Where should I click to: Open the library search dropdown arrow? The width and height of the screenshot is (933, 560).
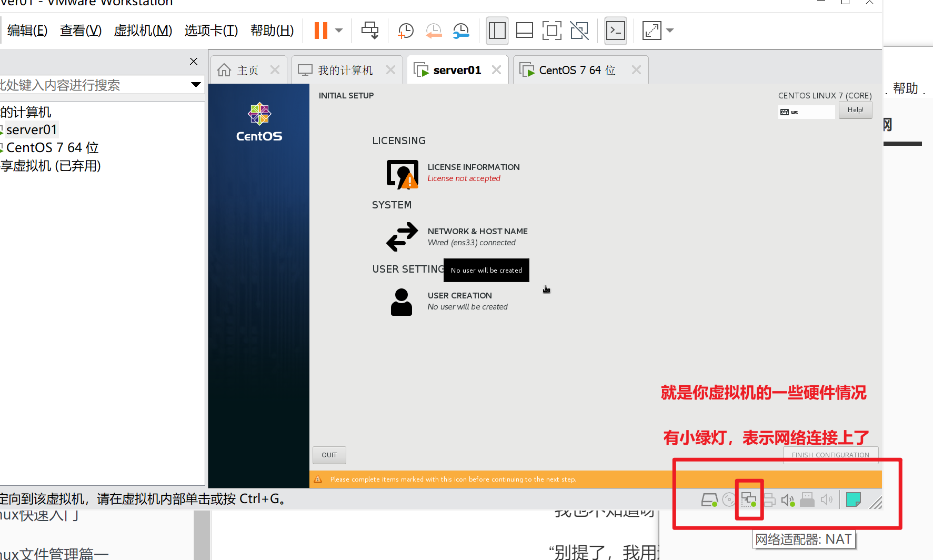pyautogui.click(x=196, y=85)
